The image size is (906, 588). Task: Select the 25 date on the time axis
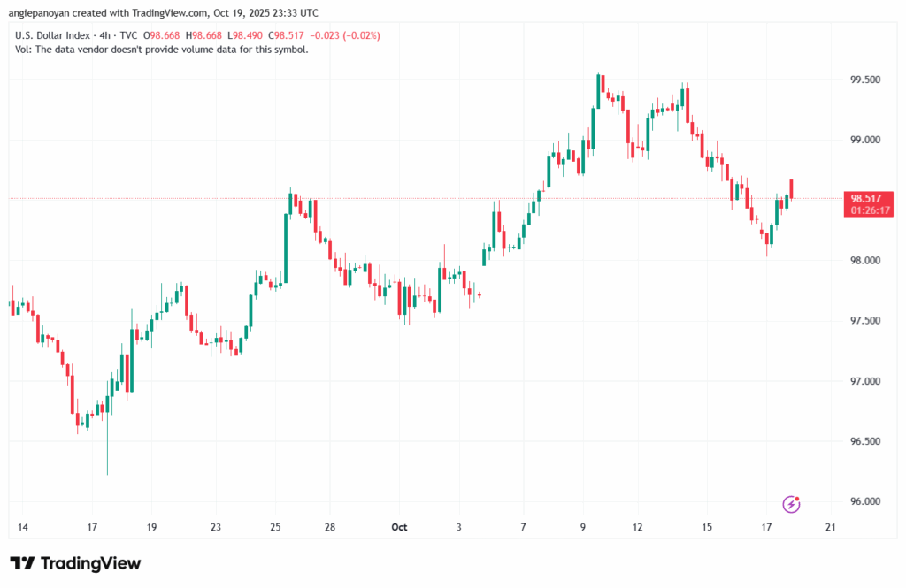[x=275, y=527]
